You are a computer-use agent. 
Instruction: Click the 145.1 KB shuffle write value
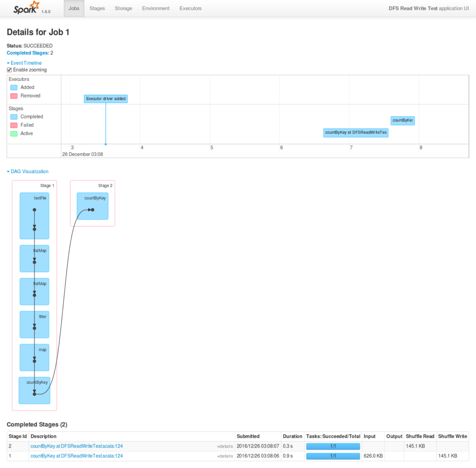448,456
